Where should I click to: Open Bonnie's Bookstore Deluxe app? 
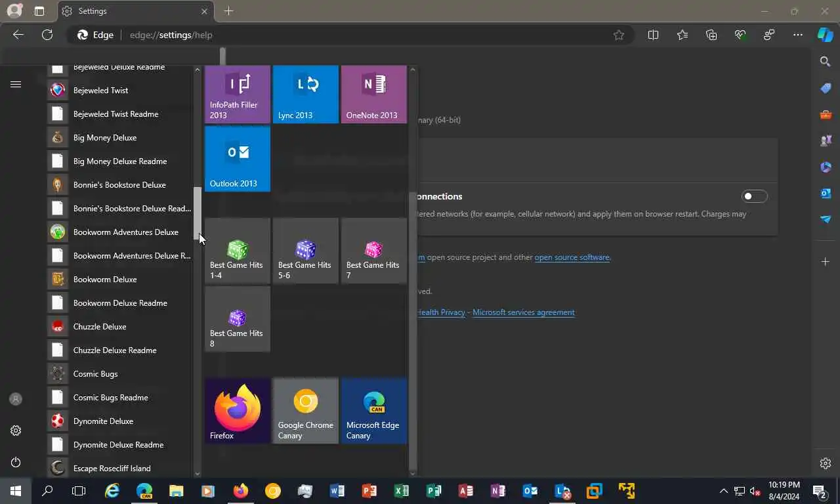[x=119, y=185]
